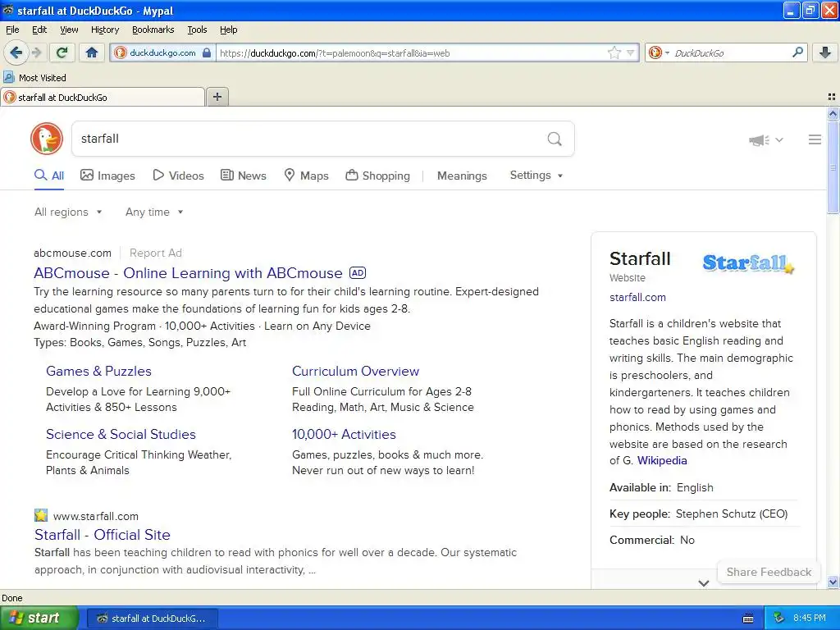Viewport: 840px width, 630px height.
Task: Open the home page via the house icon
Action: click(92, 52)
